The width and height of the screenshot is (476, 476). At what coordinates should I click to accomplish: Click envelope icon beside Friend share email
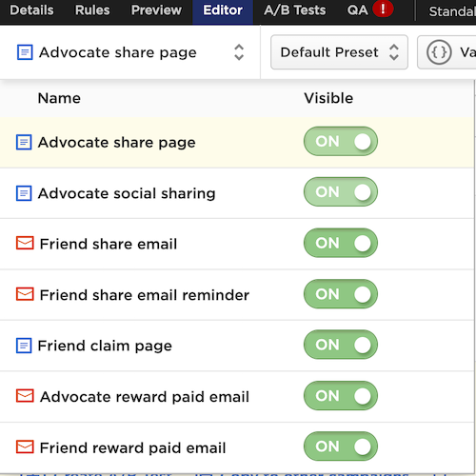pos(25,243)
